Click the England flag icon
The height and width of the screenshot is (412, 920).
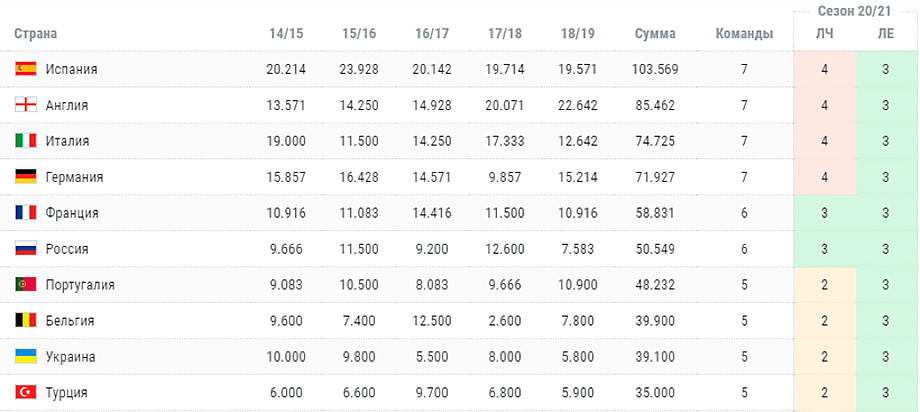tap(26, 105)
